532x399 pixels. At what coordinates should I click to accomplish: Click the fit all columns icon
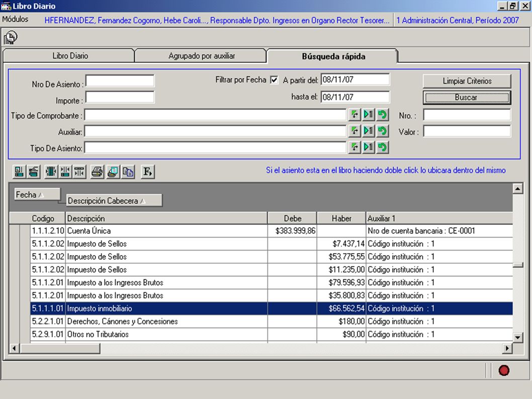tap(51, 172)
